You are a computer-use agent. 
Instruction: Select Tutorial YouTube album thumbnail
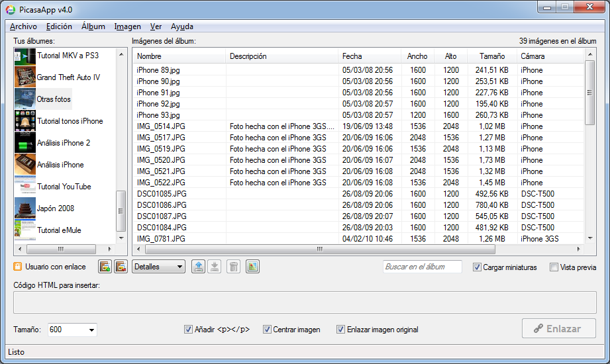tap(25, 186)
